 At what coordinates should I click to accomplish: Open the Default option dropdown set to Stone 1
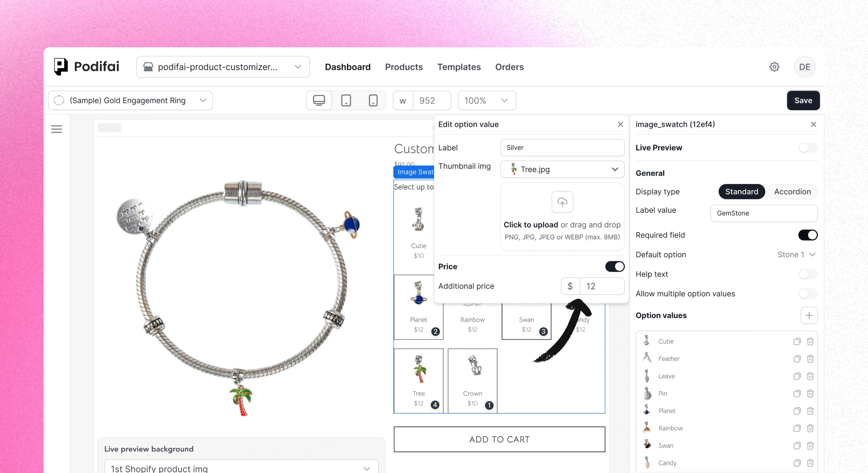pos(796,254)
